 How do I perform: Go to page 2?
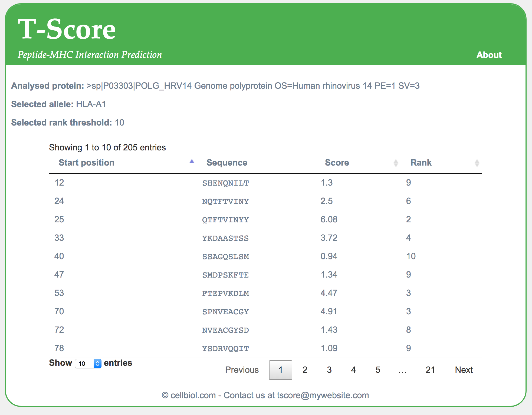click(305, 370)
